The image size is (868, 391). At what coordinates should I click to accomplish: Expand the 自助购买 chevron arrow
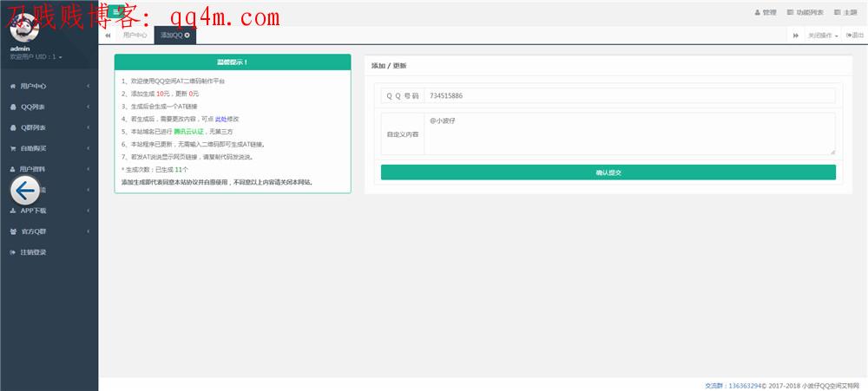coord(88,148)
